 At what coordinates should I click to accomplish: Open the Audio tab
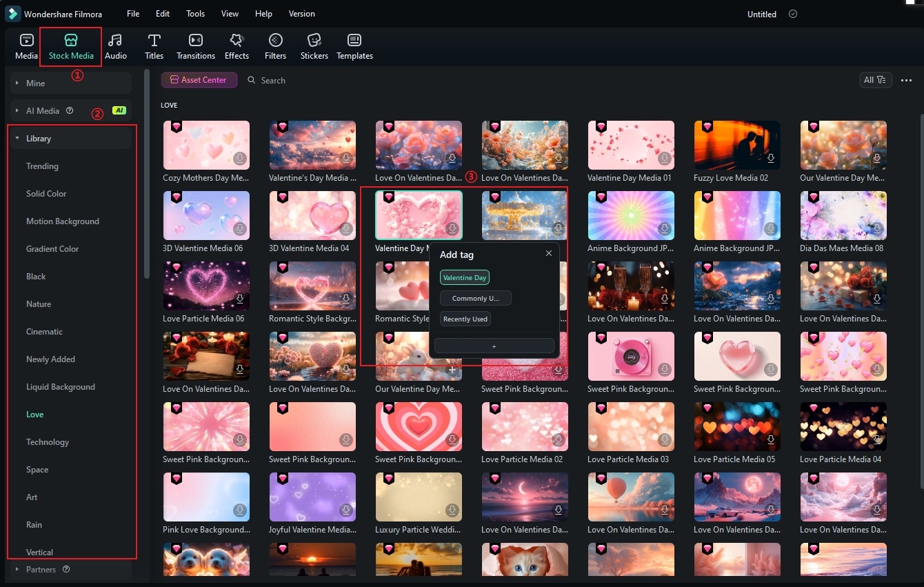click(116, 46)
